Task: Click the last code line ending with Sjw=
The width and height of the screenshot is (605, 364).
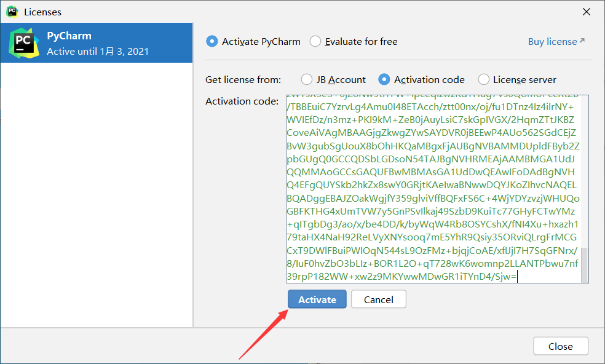Action: click(x=401, y=276)
